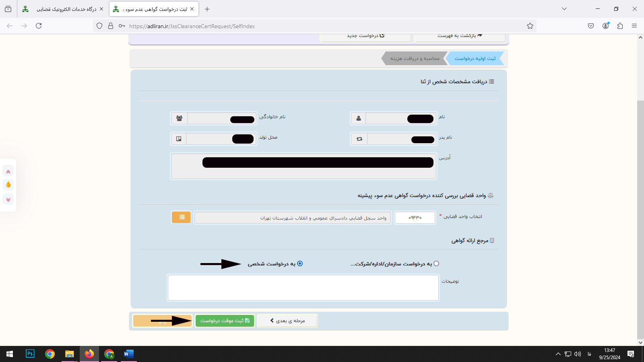Go forward to the next page
644x362 pixels.
tap(24, 26)
